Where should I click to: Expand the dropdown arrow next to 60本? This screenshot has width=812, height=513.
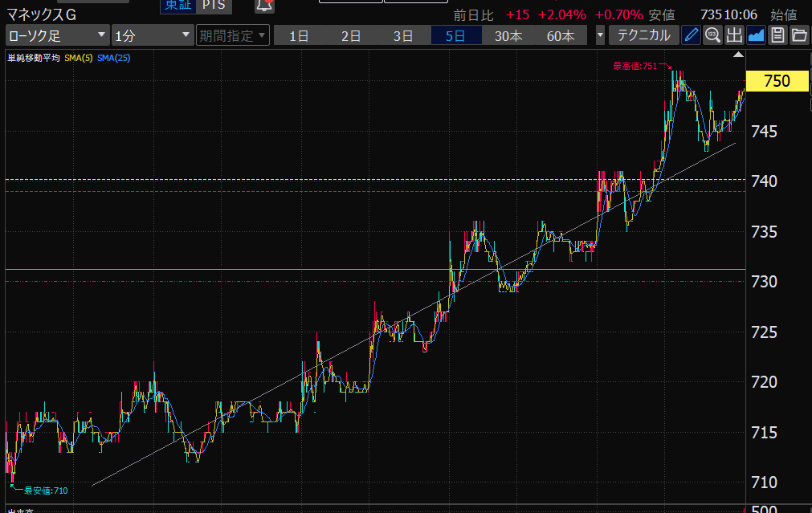(x=600, y=35)
